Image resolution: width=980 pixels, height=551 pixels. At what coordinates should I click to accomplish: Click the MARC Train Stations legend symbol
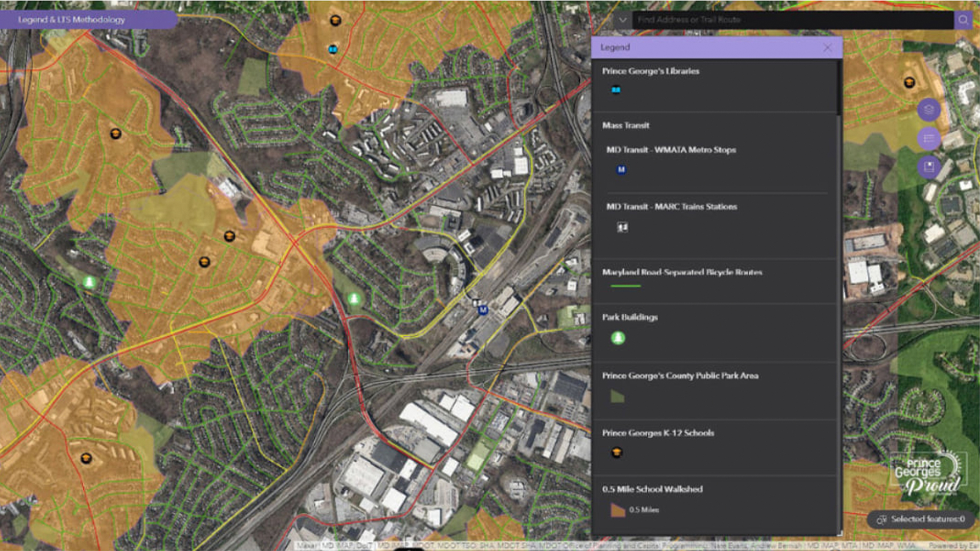[622, 227]
